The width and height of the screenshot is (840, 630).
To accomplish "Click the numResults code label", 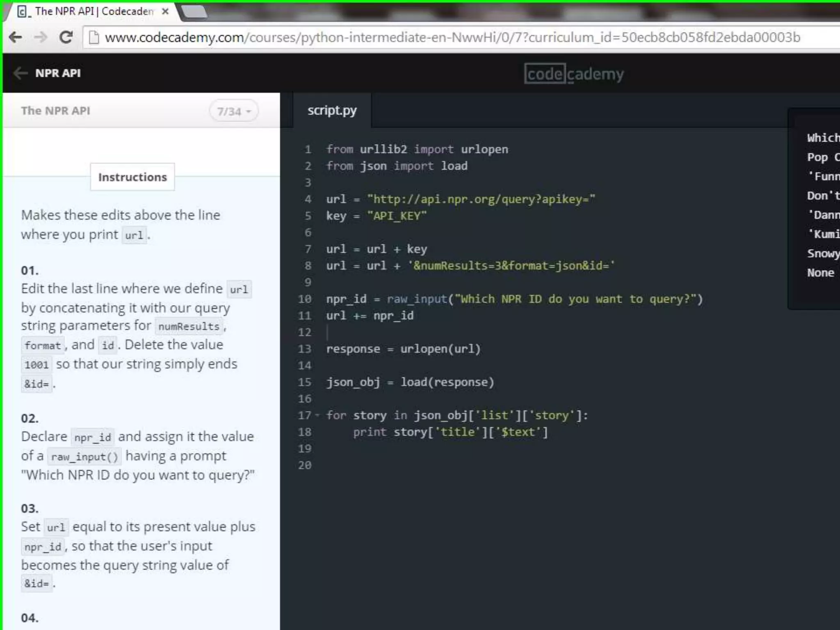I will [189, 326].
